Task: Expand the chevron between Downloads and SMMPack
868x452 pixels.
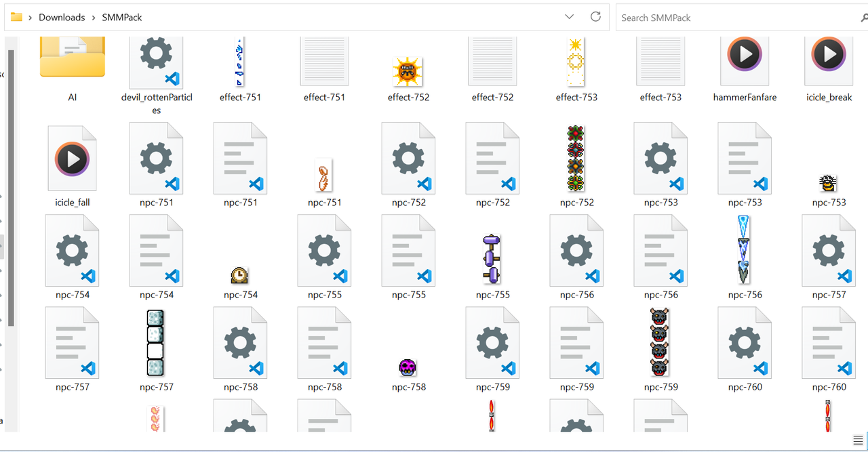Action: 94,18
